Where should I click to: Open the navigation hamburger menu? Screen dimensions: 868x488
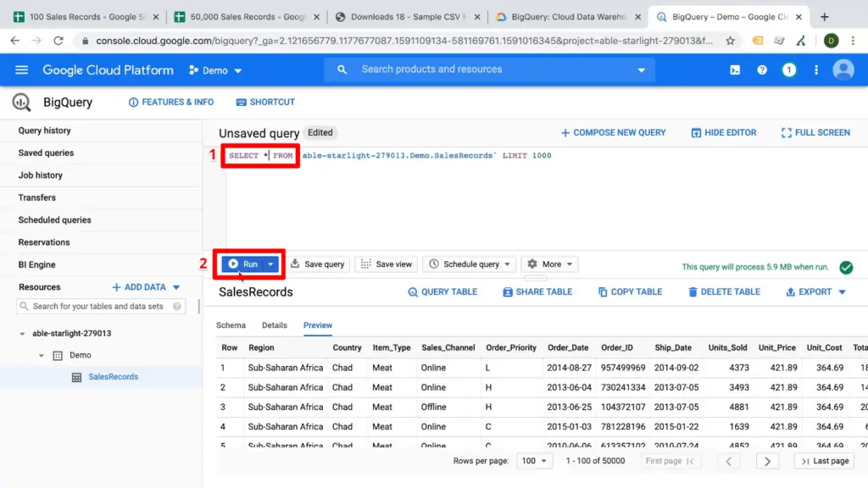21,69
